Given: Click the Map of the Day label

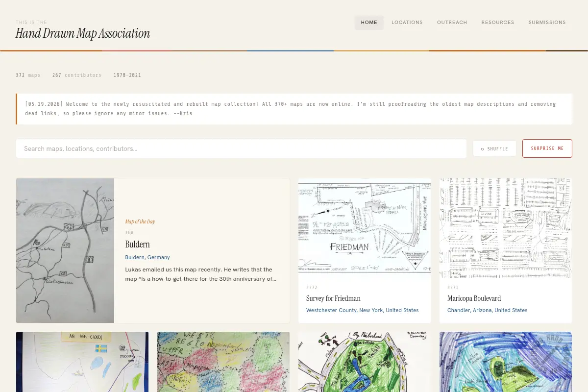Looking at the screenshot, I should tap(140, 221).
